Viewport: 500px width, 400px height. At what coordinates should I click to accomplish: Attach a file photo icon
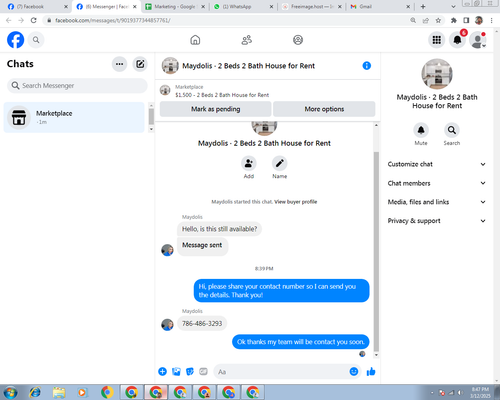point(176,371)
